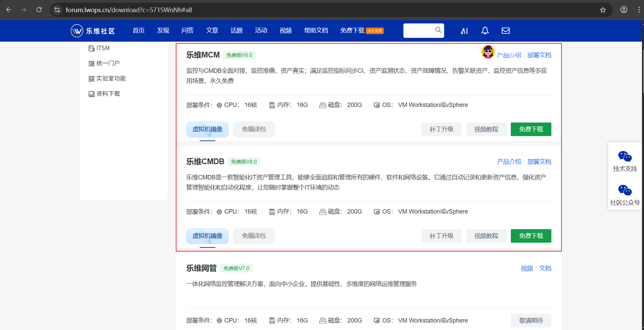
Task: Open 活动 in the navigation bar
Action: coord(261,30)
